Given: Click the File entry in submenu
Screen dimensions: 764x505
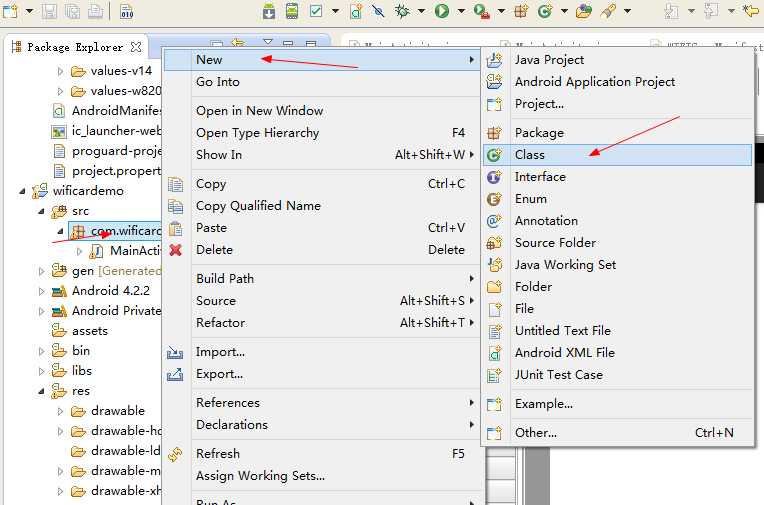Looking at the screenshot, I should tap(617, 309).
